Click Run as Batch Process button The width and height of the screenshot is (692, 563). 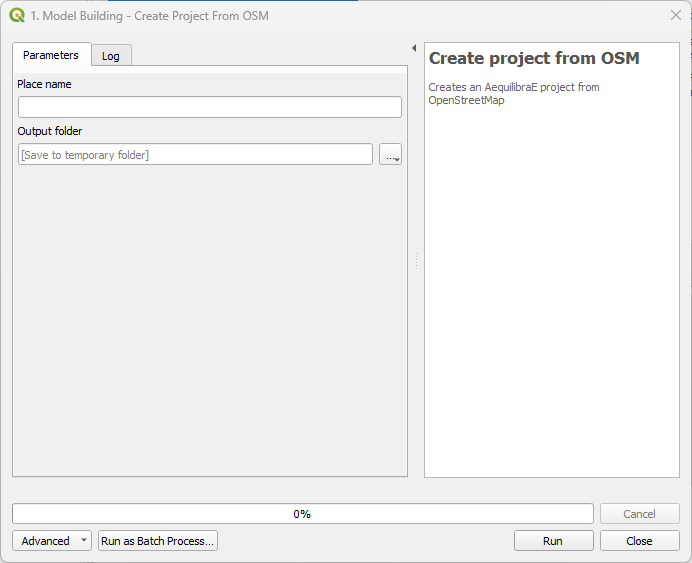pos(158,540)
